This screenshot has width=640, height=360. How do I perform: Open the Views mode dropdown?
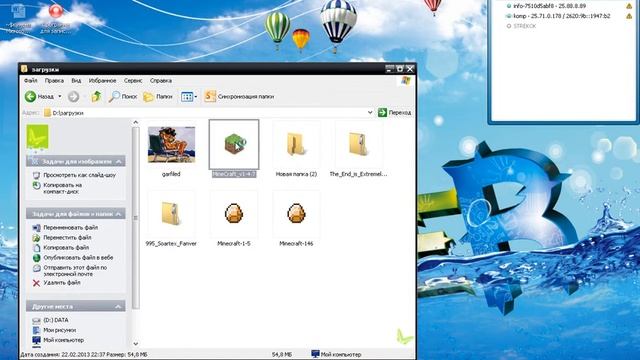pyautogui.click(x=189, y=96)
